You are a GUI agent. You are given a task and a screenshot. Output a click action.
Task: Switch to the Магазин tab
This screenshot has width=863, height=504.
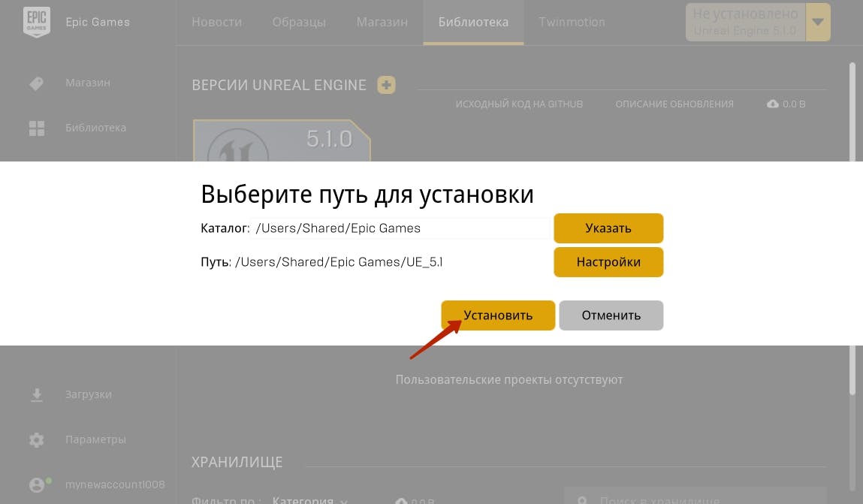coord(382,22)
